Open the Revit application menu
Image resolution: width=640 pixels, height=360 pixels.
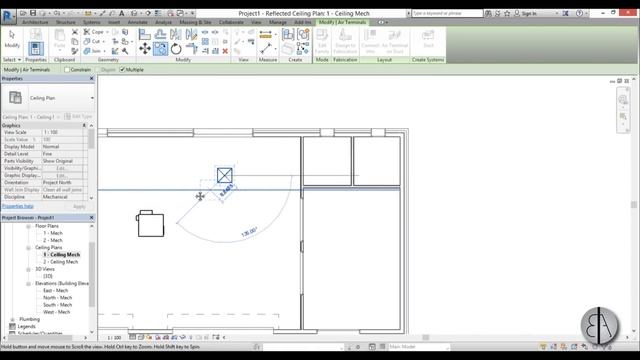[8, 17]
